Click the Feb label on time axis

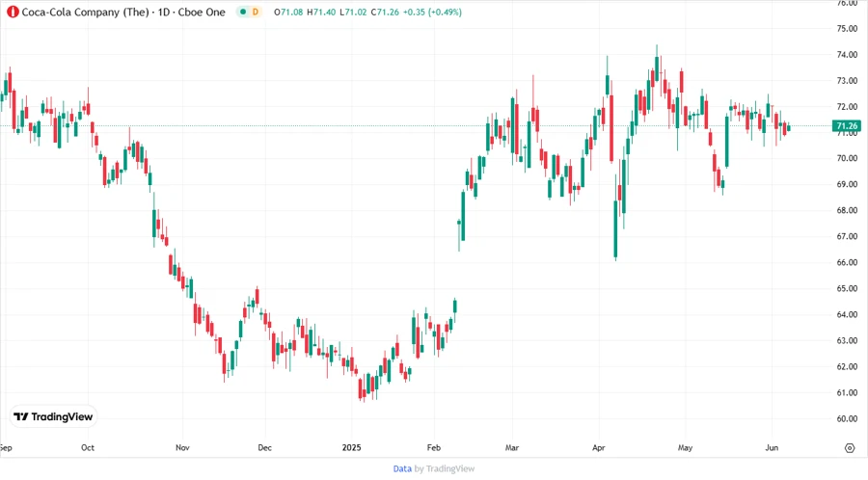[x=434, y=447]
